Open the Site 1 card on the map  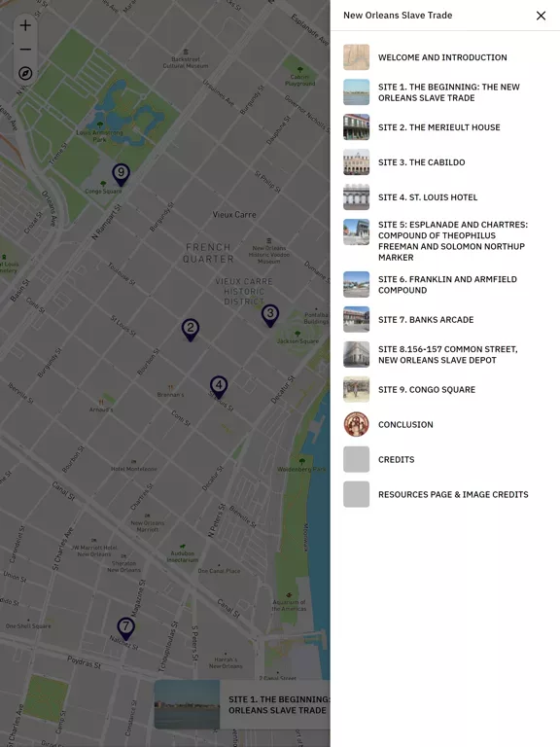(x=242, y=704)
